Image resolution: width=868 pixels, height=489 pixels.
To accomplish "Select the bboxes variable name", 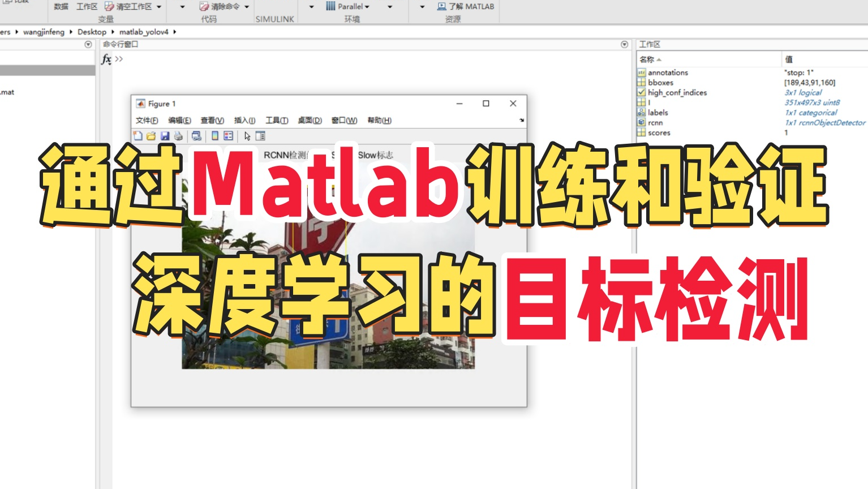I will [x=660, y=83].
